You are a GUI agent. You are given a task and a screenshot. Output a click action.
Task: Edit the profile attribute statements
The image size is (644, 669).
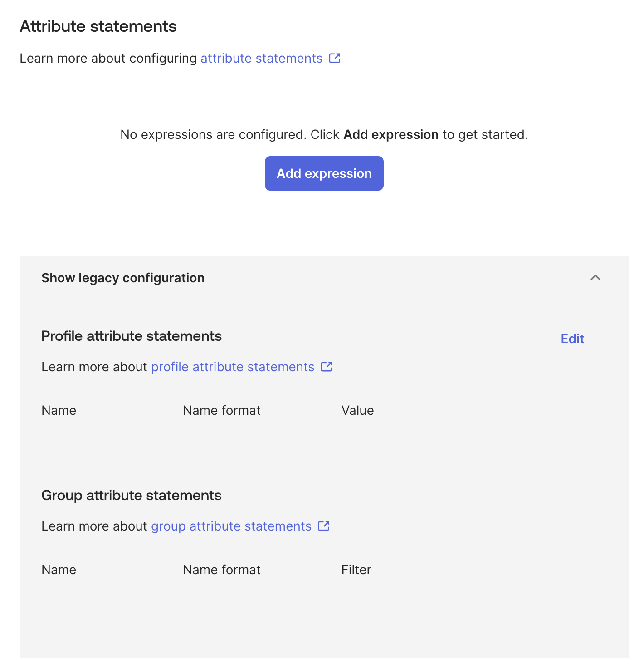tap(572, 339)
